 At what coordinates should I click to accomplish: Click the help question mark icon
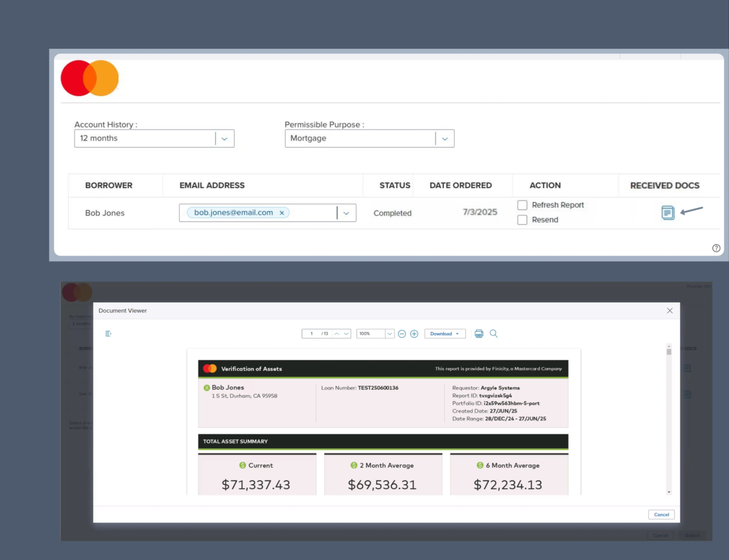click(716, 248)
